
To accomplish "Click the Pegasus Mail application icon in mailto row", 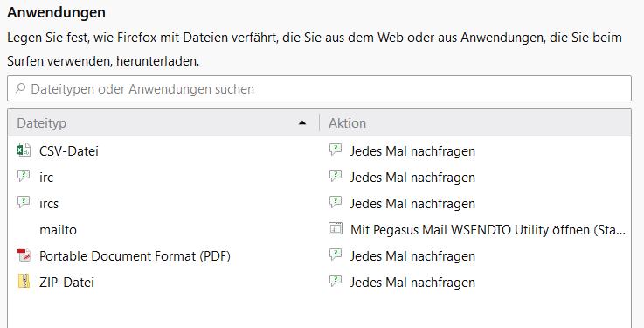I will [336, 228].
